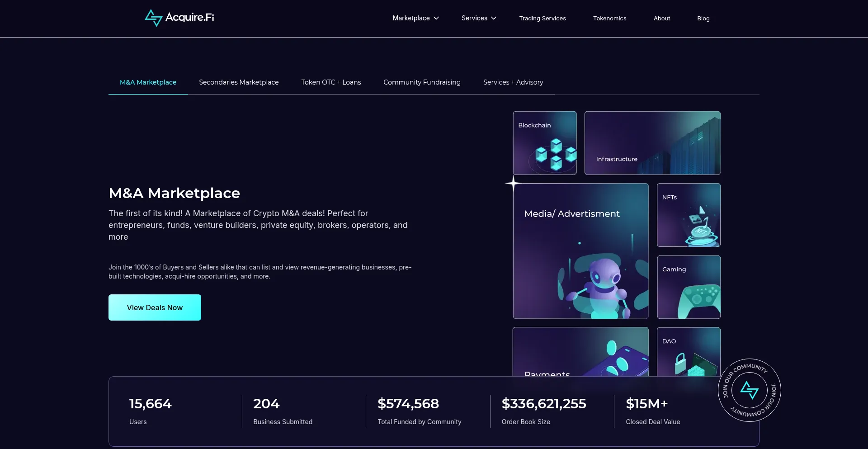Image resolution: width=868 pixels, height=449 pixels.
Task: Select the Infrastructure category card
Action: 652,143
